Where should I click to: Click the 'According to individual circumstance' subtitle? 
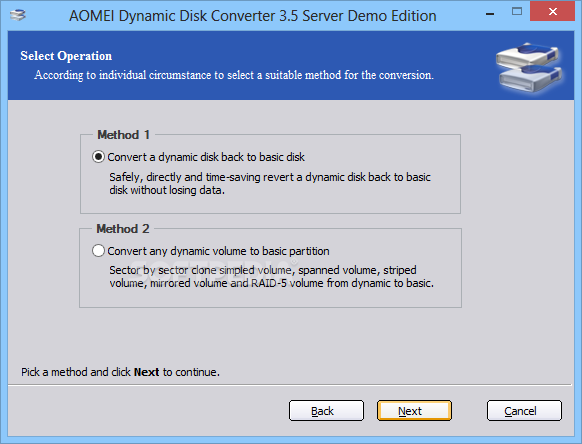click(234, 75)
